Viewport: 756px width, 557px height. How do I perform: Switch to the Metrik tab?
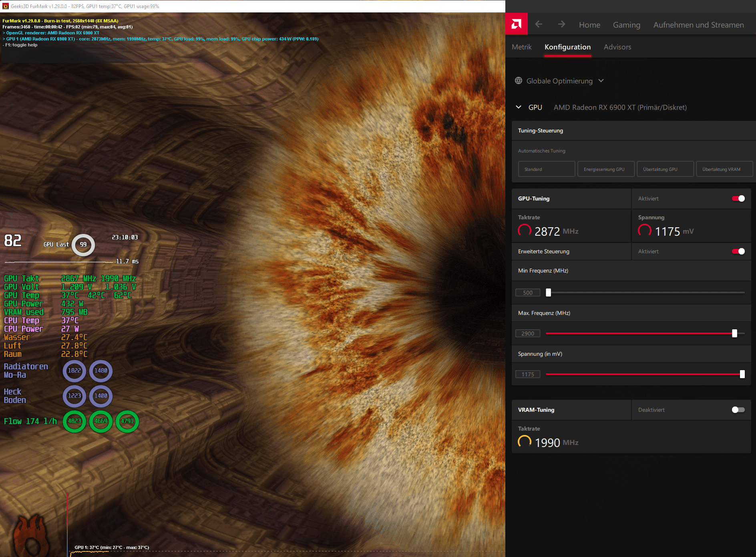522,47
